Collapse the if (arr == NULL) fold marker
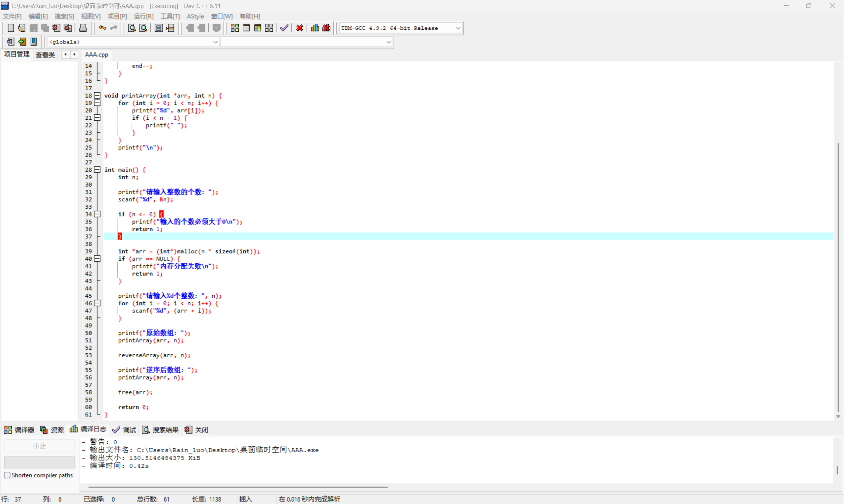Viewport: 844px width, 504px height. click(98, 258)
